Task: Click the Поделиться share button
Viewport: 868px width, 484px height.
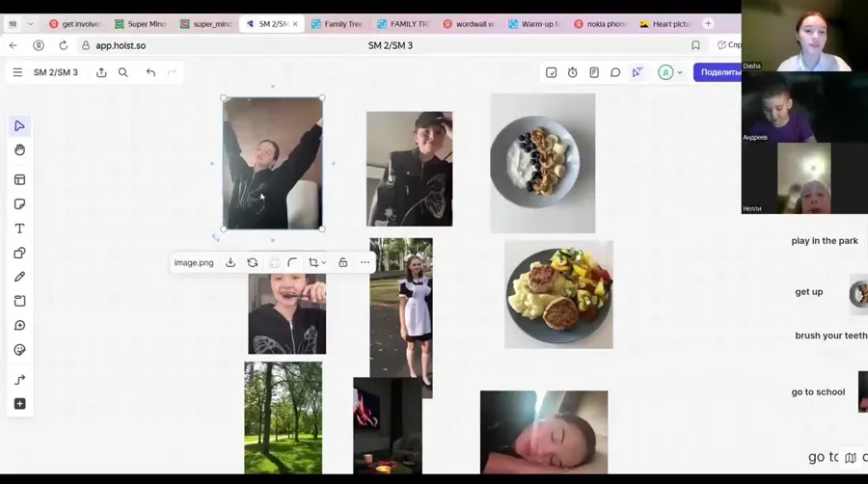Action: [718, 72]
